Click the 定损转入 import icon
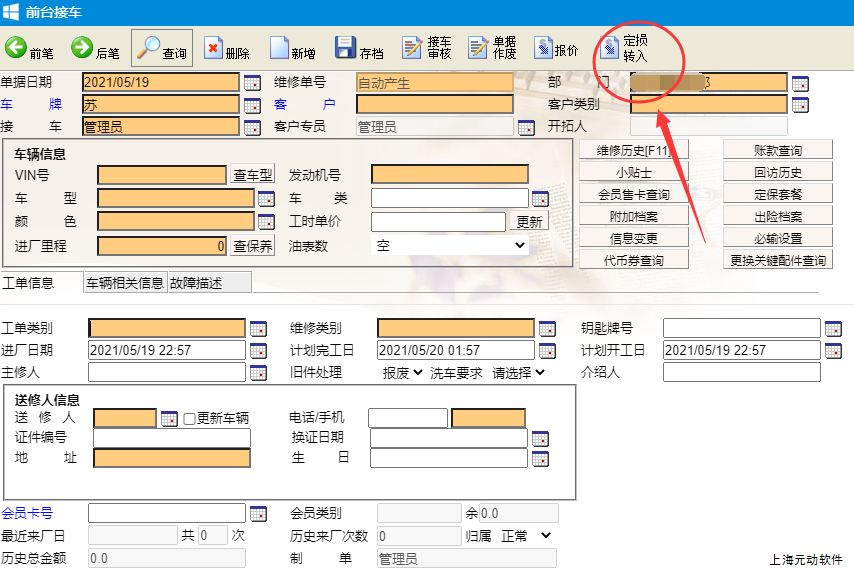854x575 pixels. pyautogui.click(x=610, y=47)
